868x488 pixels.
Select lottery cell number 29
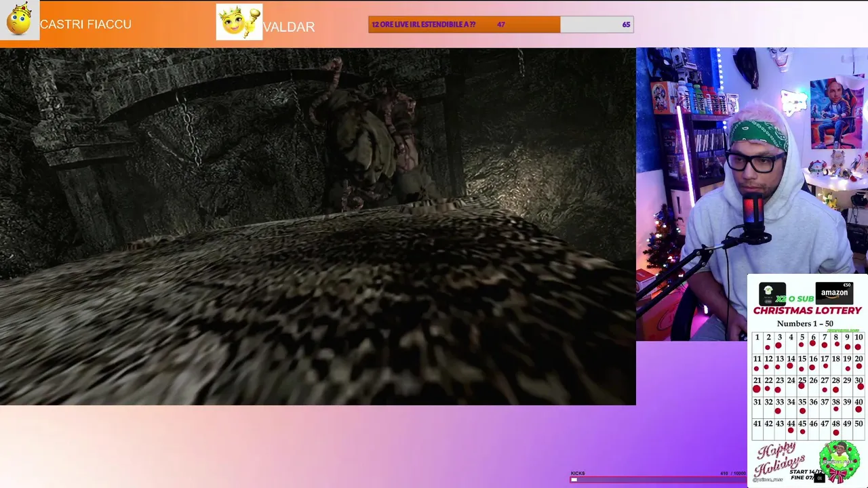(x=847, y=385)
